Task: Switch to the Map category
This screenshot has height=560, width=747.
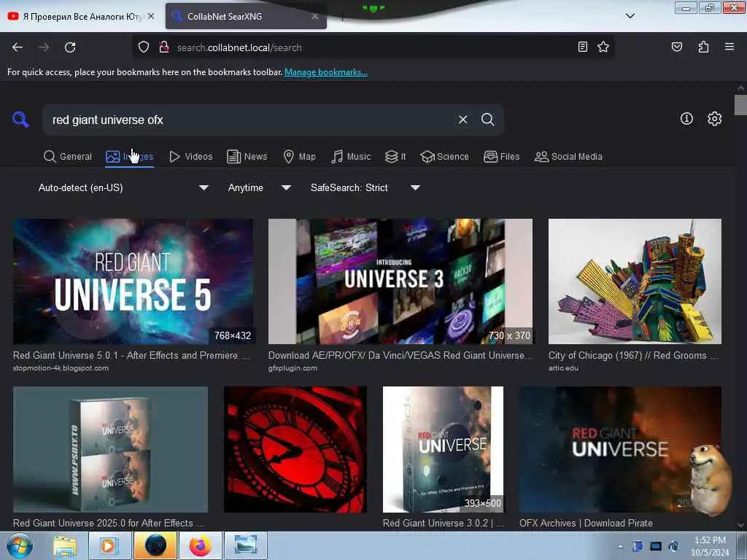Action: coord(299,156)
